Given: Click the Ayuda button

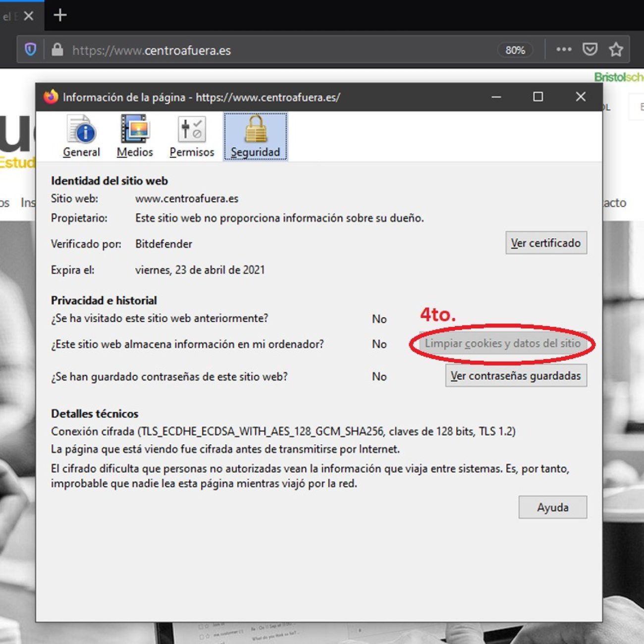Looking at the screenshot, I should 552,507.
